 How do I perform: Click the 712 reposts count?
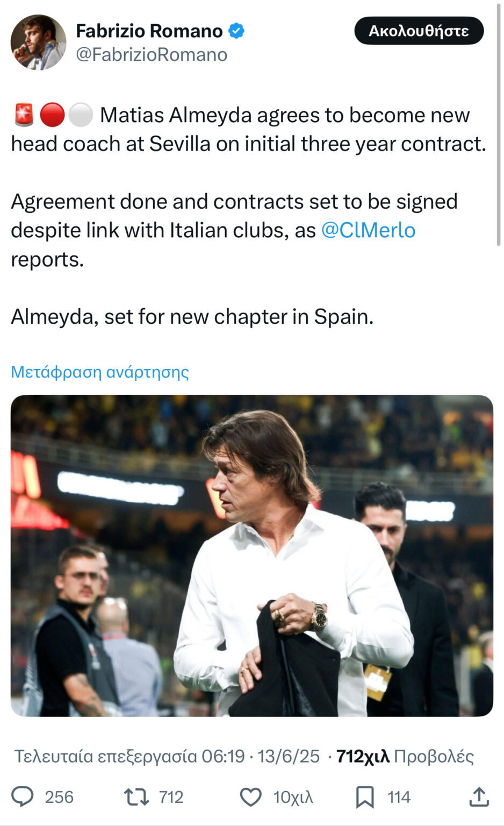[x=171, y=796]
